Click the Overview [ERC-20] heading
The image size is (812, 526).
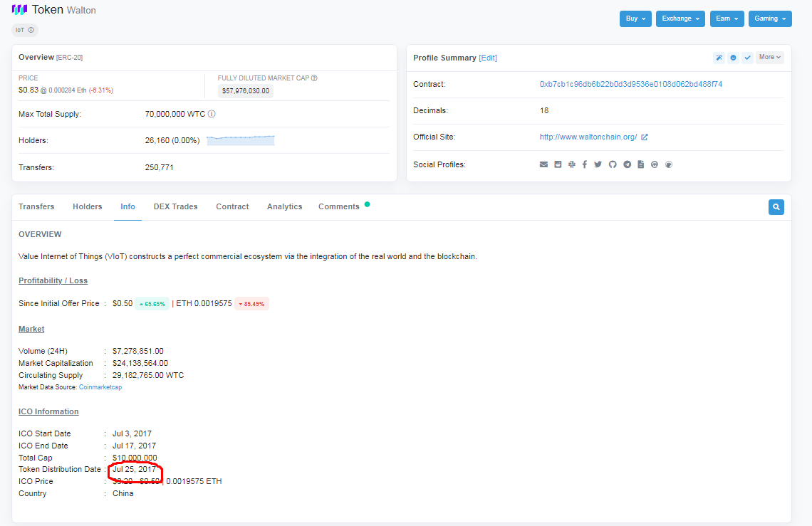click(x=51, y=58)
